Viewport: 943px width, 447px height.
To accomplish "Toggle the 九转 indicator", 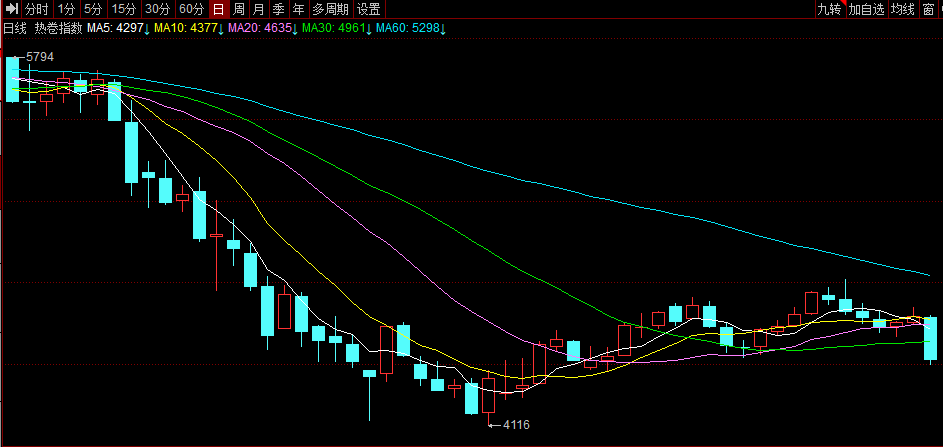I will click(x=829, y=8).
